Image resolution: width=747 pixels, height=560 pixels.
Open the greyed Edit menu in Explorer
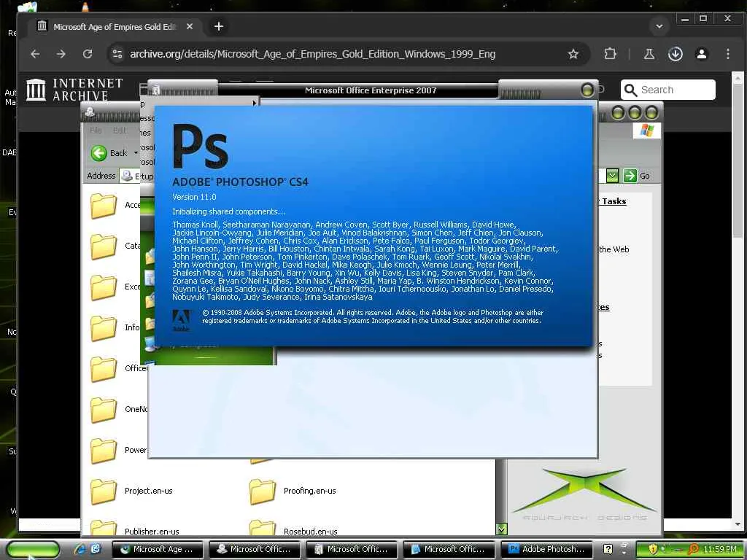[120, 130]
